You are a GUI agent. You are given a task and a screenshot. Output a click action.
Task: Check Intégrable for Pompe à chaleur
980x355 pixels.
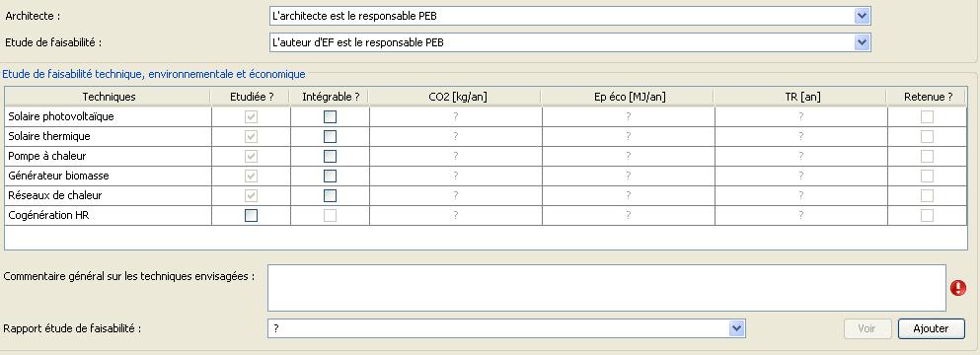pos(330,156)
